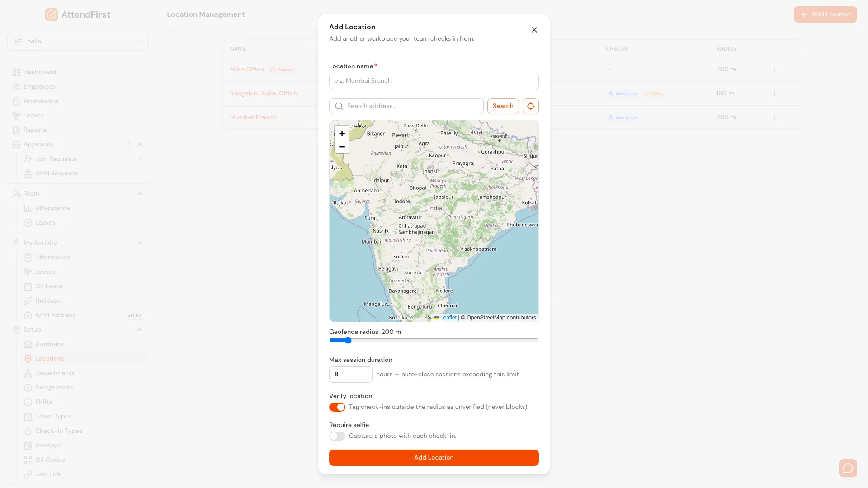
Task: Open the Mumbai Branch location link
Action: (253, 117)
